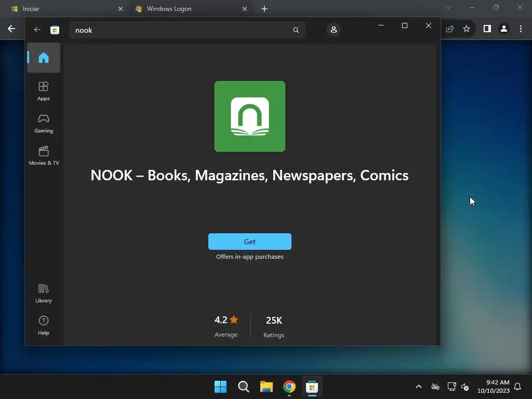The height and width of the screenshot is (399, 532).
Task: Open the Library section
Action: click(44, 293)
